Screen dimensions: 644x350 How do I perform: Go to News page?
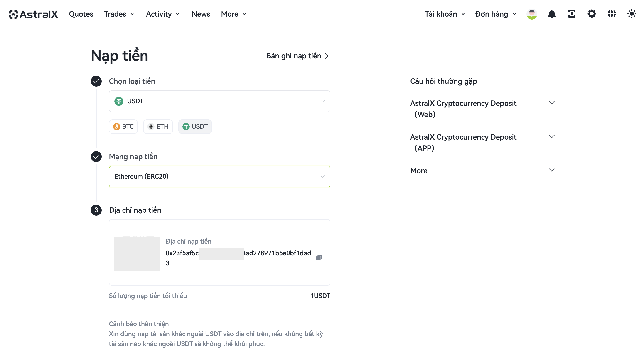click(x=201, y=14)
